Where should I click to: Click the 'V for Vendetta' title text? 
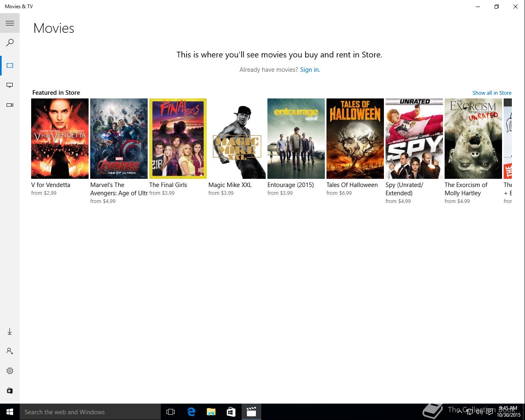point(50,185)
